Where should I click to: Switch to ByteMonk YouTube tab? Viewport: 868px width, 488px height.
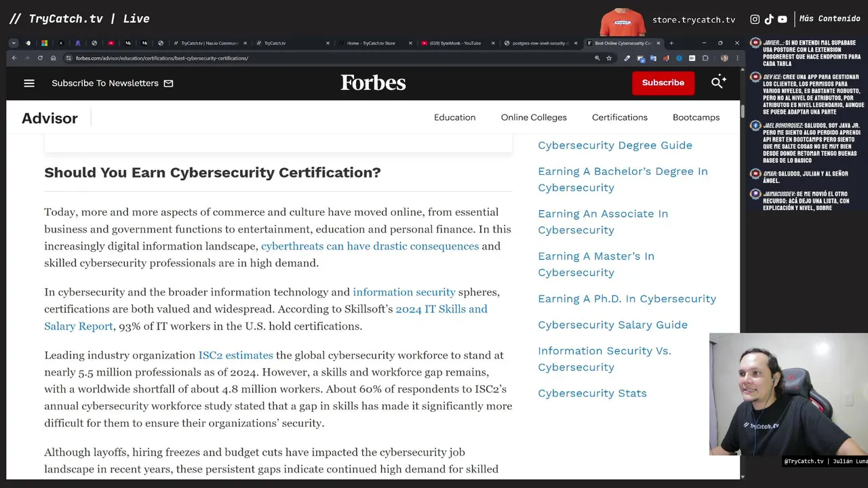[458, 43]
